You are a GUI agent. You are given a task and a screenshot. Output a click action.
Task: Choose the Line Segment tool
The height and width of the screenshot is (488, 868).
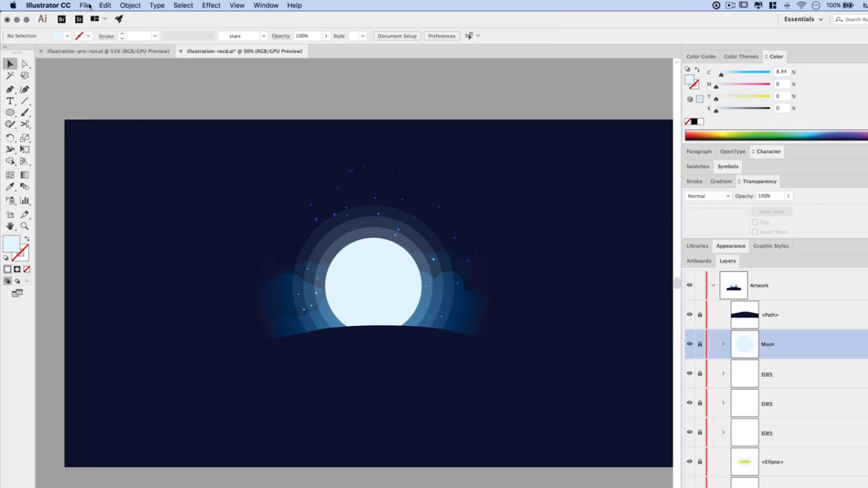tap(25, 101)
